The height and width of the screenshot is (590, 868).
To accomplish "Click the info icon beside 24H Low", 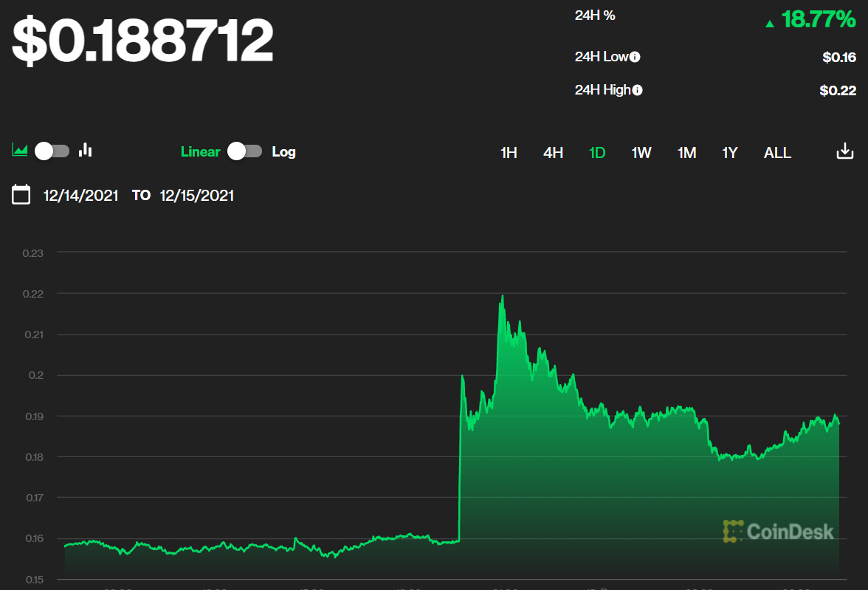I will click(635, 57).
